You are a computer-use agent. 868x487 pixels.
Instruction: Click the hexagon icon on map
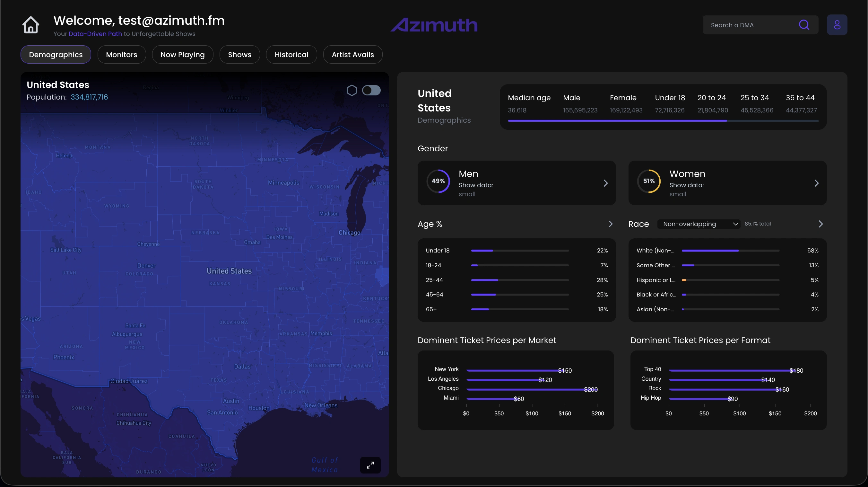352,90
